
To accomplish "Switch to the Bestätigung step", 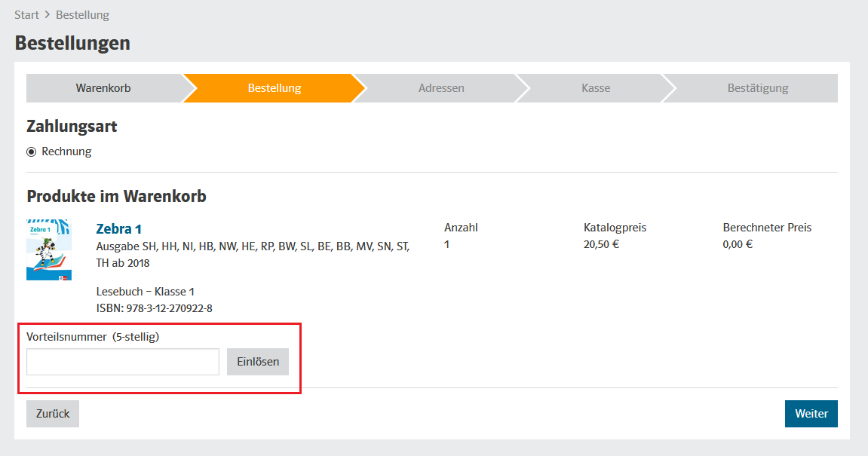I will point(757,88).
